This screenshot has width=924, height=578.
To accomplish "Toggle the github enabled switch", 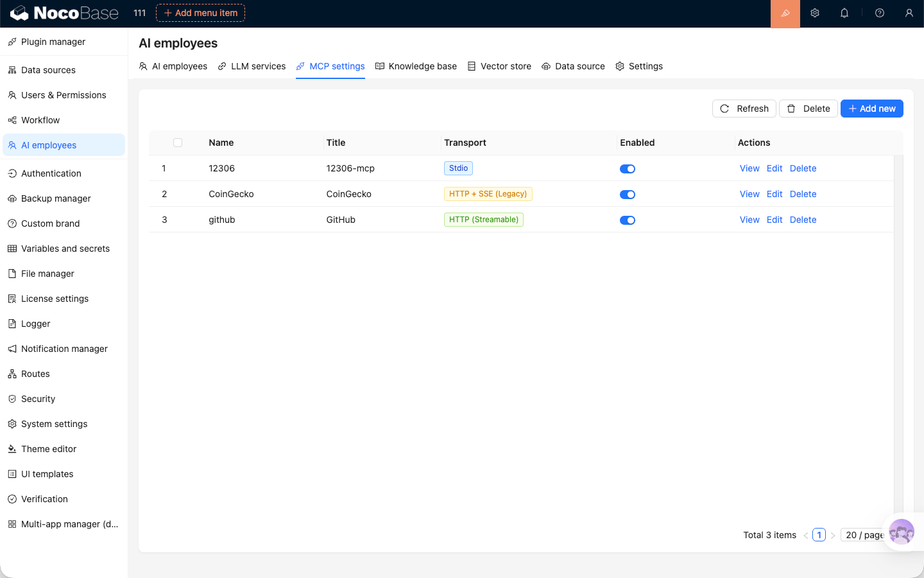I will 627,220.
